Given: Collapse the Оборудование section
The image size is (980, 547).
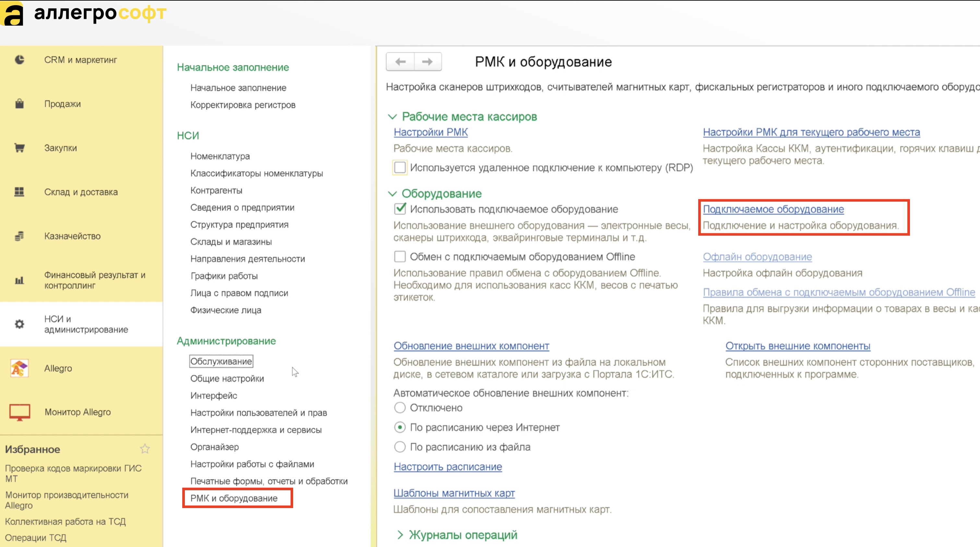Looking at the screenshot, I should pos(392,194).
